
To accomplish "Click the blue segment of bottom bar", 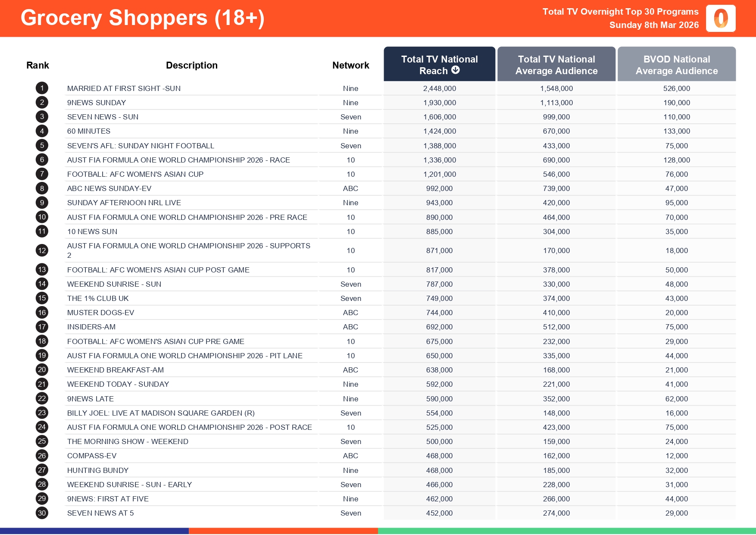I will (x=94, y=531).
